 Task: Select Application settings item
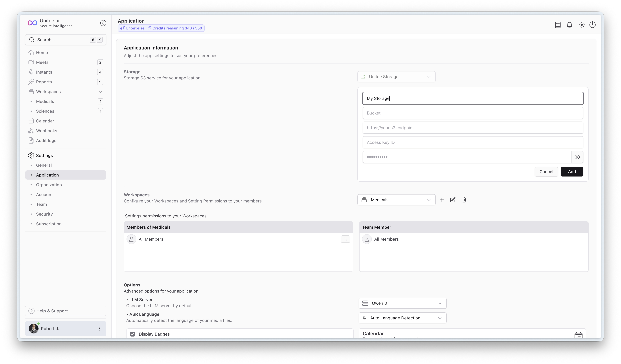pyautogui.click(x=66, y=175)
